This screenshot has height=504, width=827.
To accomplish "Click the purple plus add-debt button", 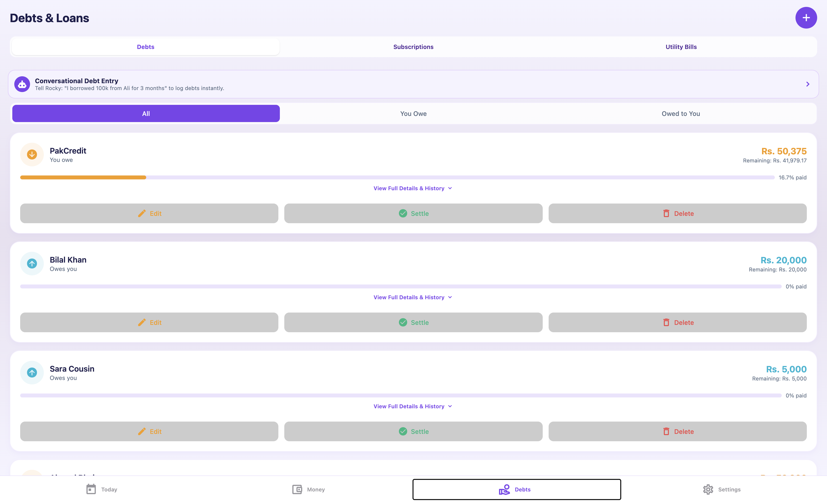I will pyautogui.click(x=806, y=18).
